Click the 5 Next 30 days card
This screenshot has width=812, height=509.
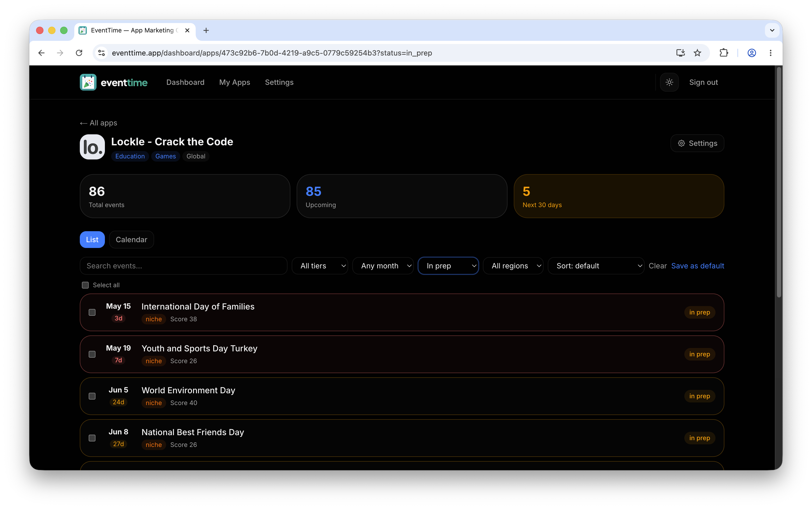tap(619, 196)
